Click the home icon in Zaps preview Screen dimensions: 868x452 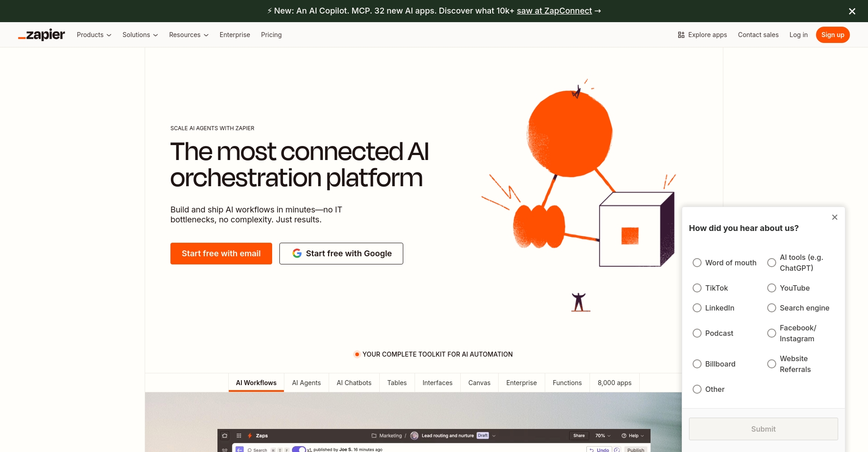(225, 436)
